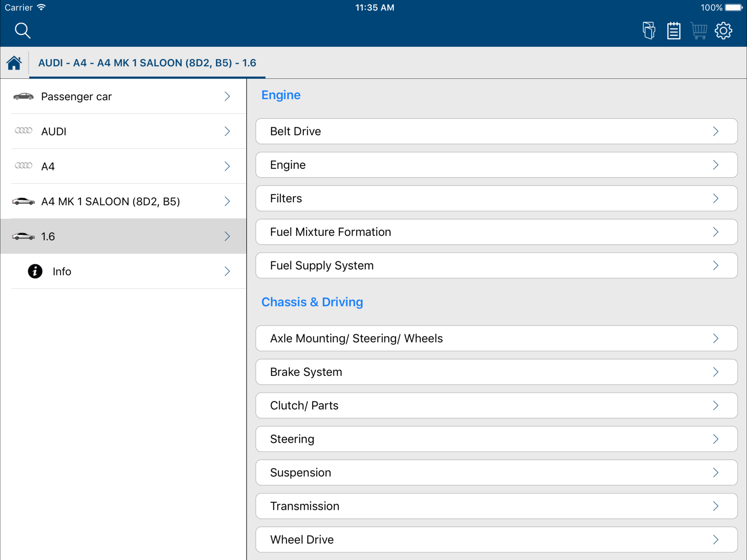Open Fuel Supply System row chevron
This screenshot has height=560, width=747.
click(716, 266)
